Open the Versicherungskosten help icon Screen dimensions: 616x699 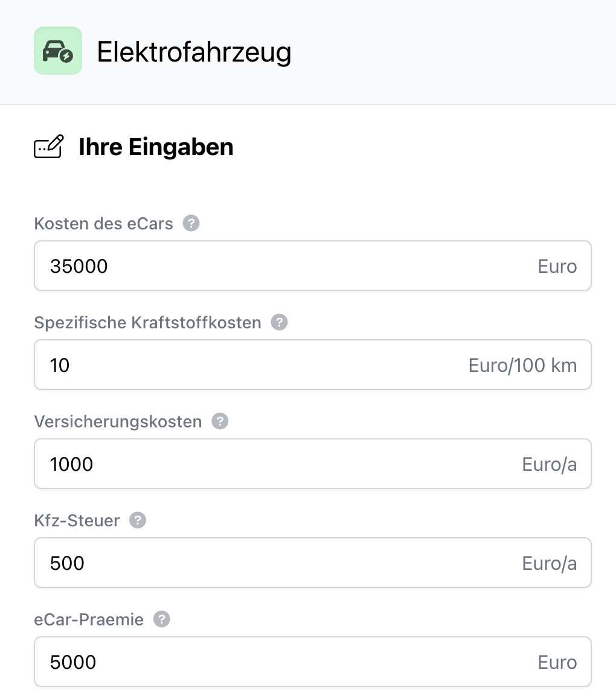pyautogui.click(x=220, y=421)
